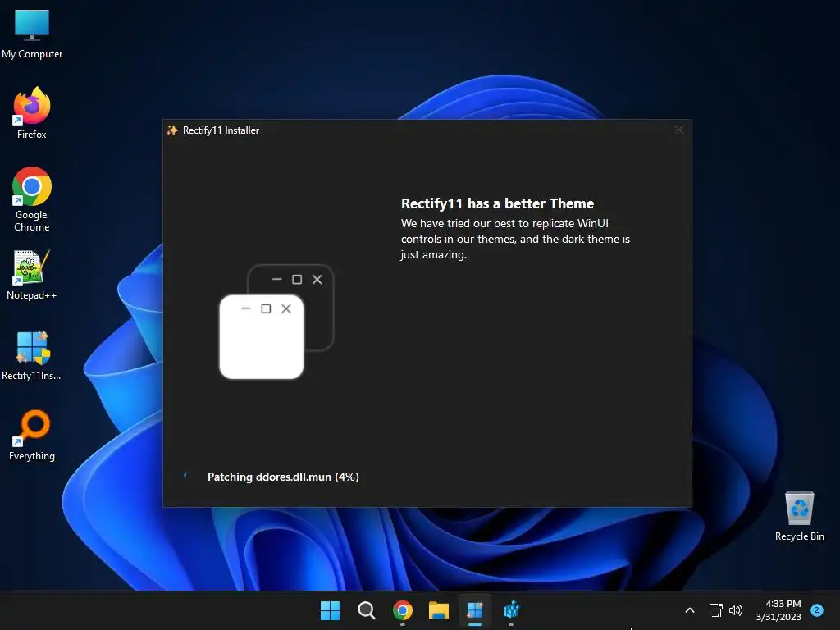
Task: Open volume control in the tray
Action: click(736, 610)
